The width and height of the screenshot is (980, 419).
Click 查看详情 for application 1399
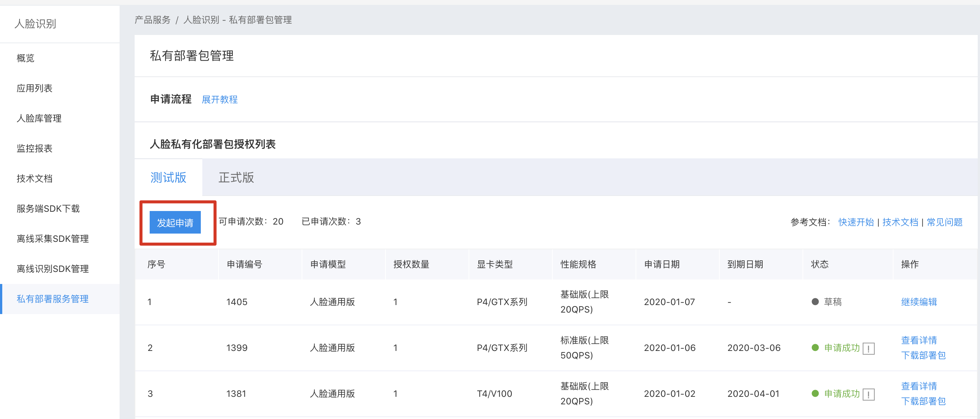coord(919,340)
